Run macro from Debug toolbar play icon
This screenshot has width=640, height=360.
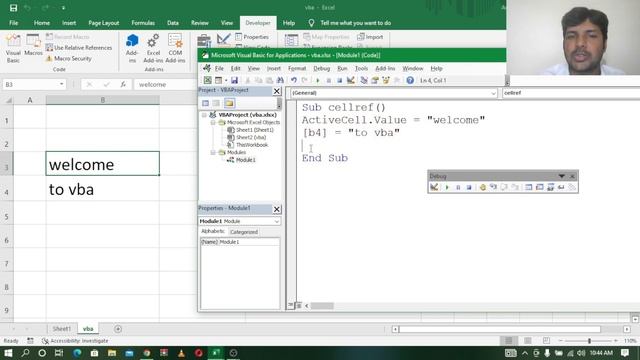click(x=447, y=187)
